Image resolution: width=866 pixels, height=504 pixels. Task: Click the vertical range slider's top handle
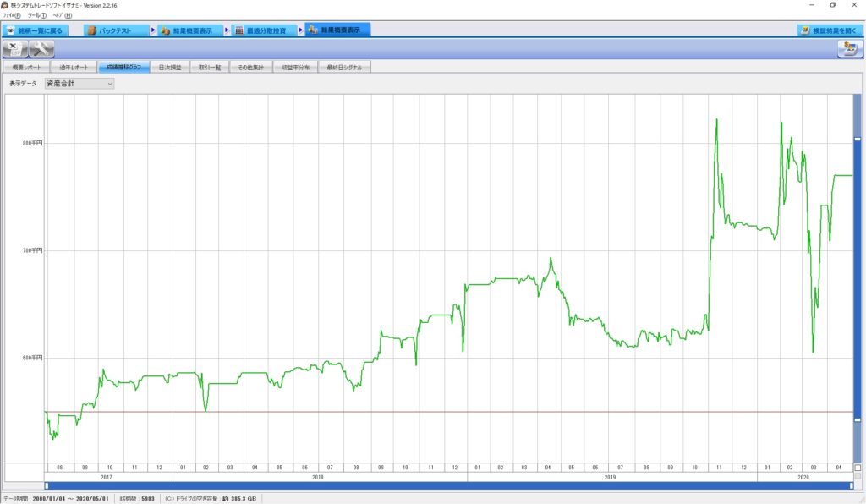858,139
